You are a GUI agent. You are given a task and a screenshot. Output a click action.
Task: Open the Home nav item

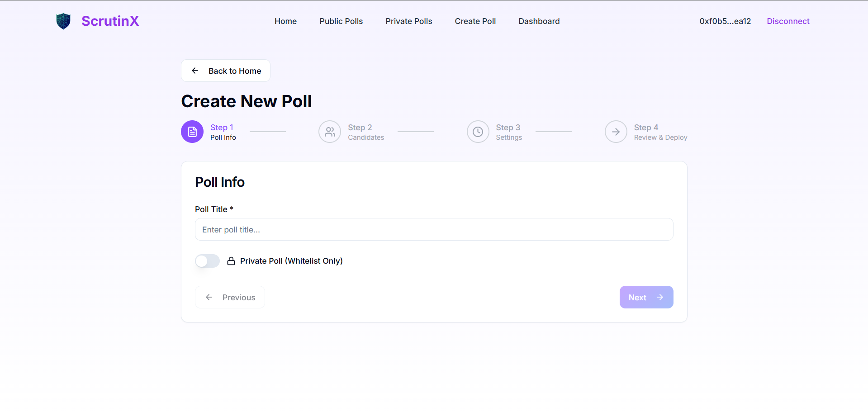click(x=285, y=21)
